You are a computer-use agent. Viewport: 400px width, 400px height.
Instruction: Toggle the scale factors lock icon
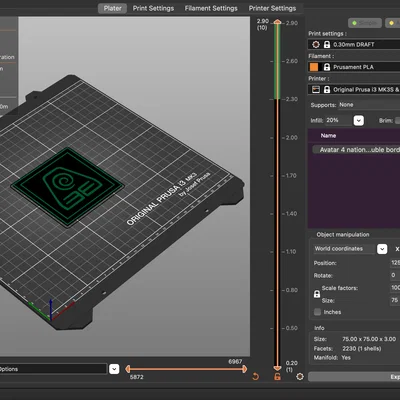coord(317,294)
